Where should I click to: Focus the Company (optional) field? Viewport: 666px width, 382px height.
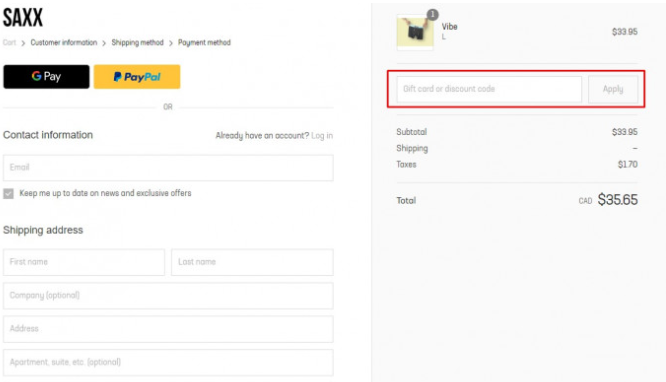[168, 296]
